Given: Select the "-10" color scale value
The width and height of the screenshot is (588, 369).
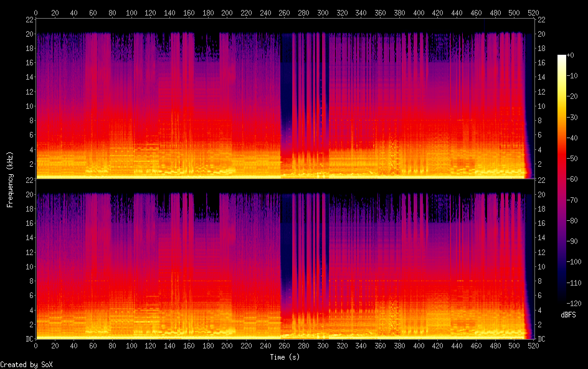Looking at the screenshot, I should pos(572,76).
